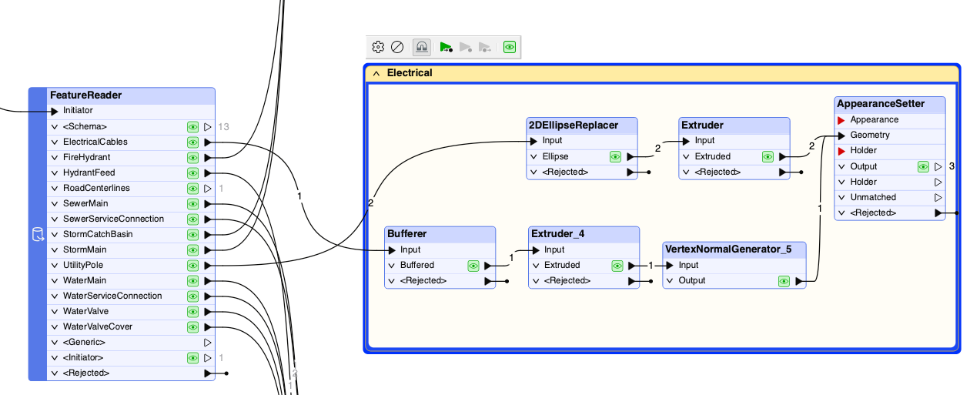Select the VertexNormalGenerator_5 transformer title

tap(728, 249)
